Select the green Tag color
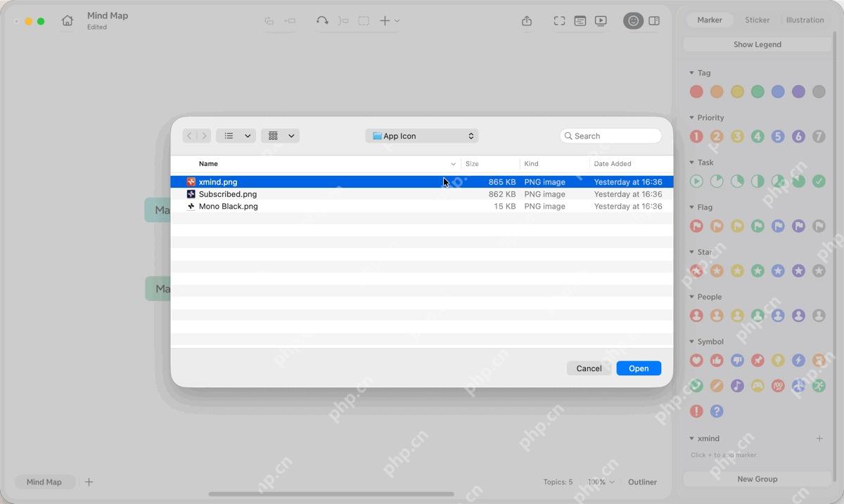 [757, 91]
